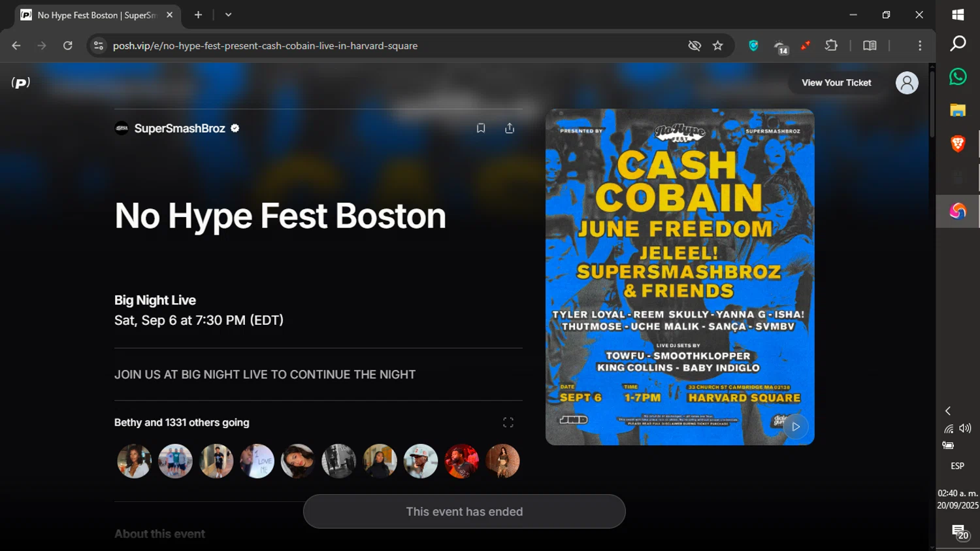Screen dimensions: 980x551
Task: Open WhatsApp from the taskbar
Action: (x=958, y=76)
